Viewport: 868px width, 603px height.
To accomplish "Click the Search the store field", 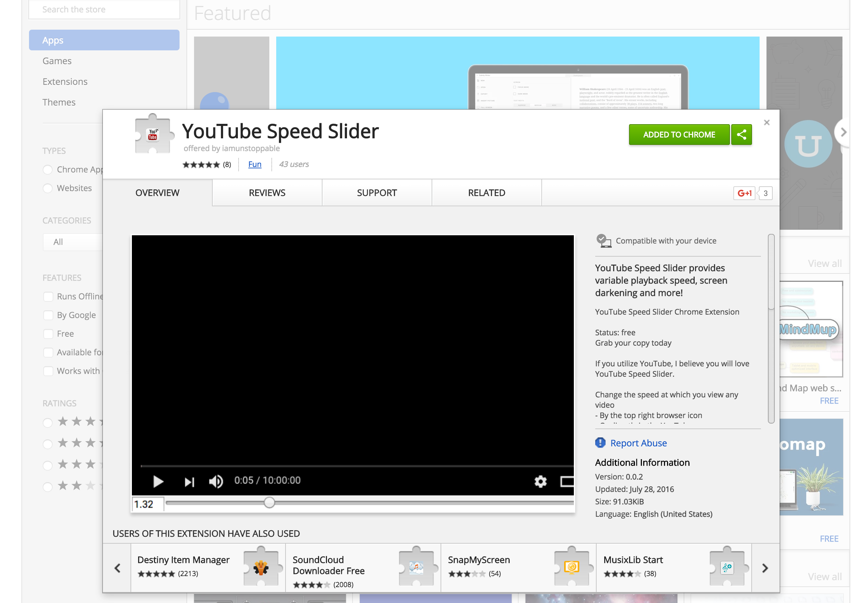I will (104, 9).
